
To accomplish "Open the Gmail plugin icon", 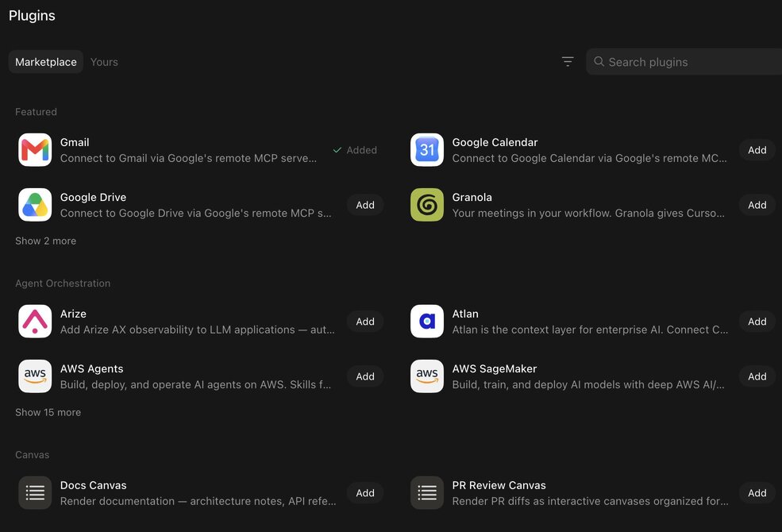I will tap(35, 149).
